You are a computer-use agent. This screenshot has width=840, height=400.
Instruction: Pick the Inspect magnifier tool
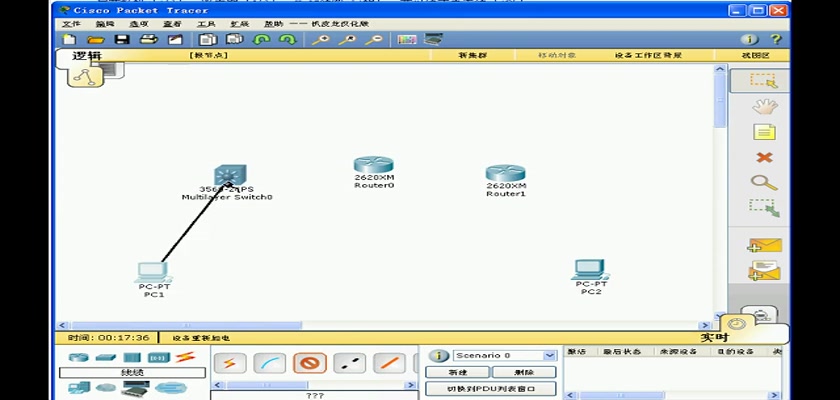pyautogui.click(x=764, y=182)
